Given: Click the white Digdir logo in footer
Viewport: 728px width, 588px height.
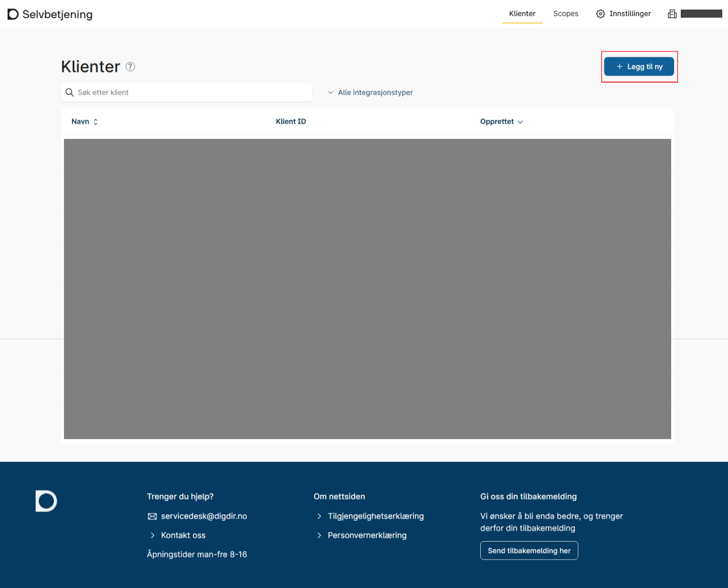Looking at the screenshot, I should coord(46,501).
